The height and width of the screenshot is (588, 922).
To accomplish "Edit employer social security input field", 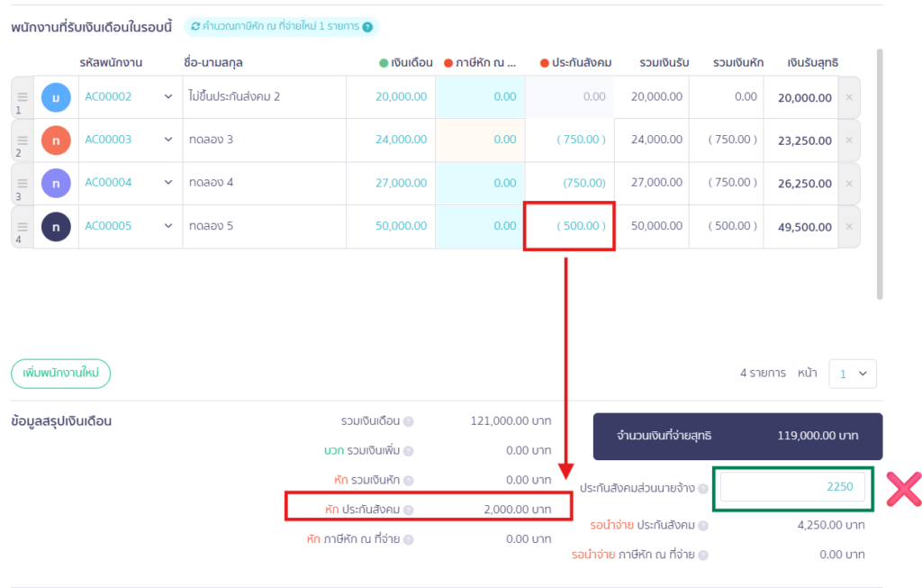I will click(792, 487).
